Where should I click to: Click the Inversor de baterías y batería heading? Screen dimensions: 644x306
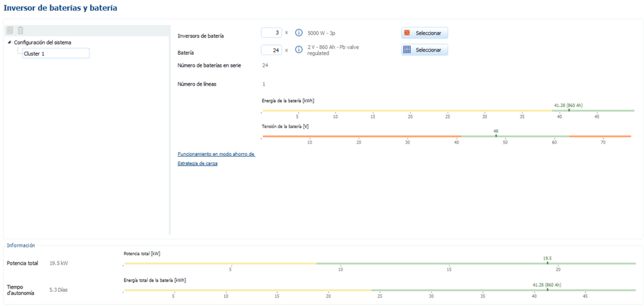click(61, 8)
